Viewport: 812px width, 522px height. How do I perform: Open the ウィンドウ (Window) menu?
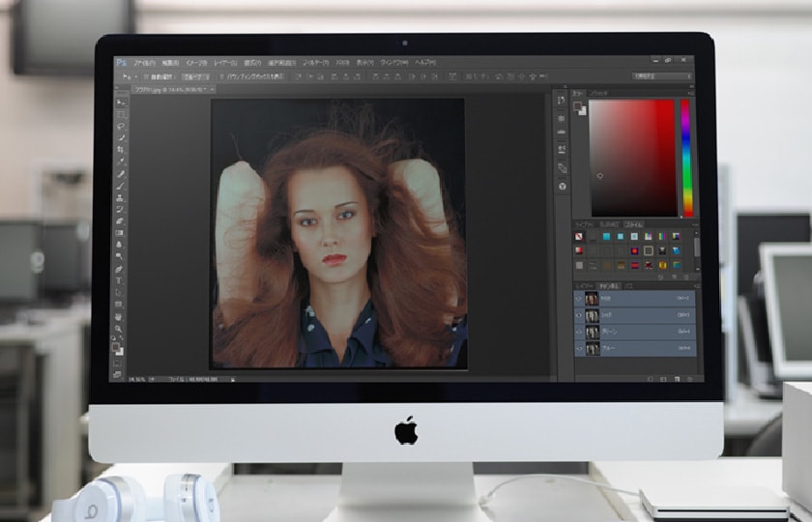tap(394, 63)
